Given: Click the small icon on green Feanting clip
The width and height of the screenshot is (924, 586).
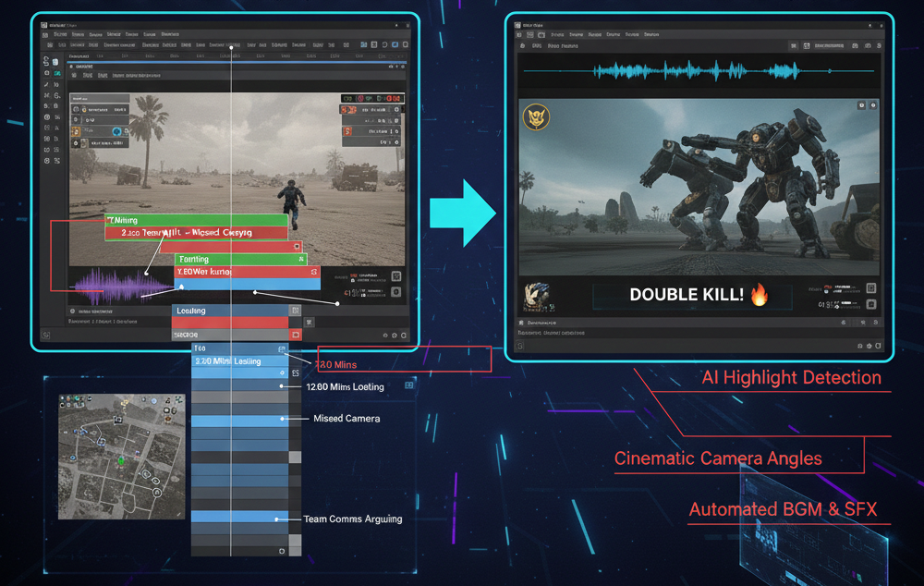Looking at the screenshot, I should [300, 260].
